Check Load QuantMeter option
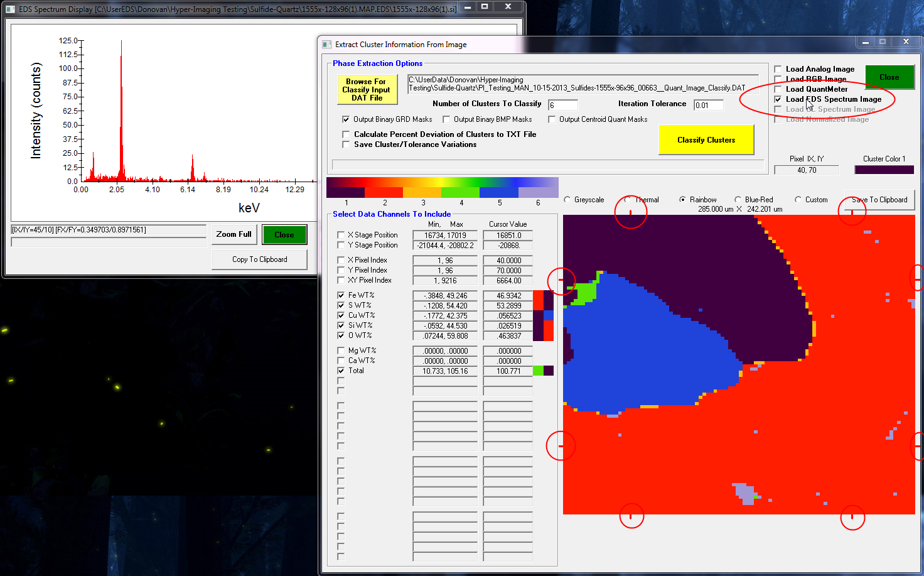924x576 pixels. click(x=778, y=89)
